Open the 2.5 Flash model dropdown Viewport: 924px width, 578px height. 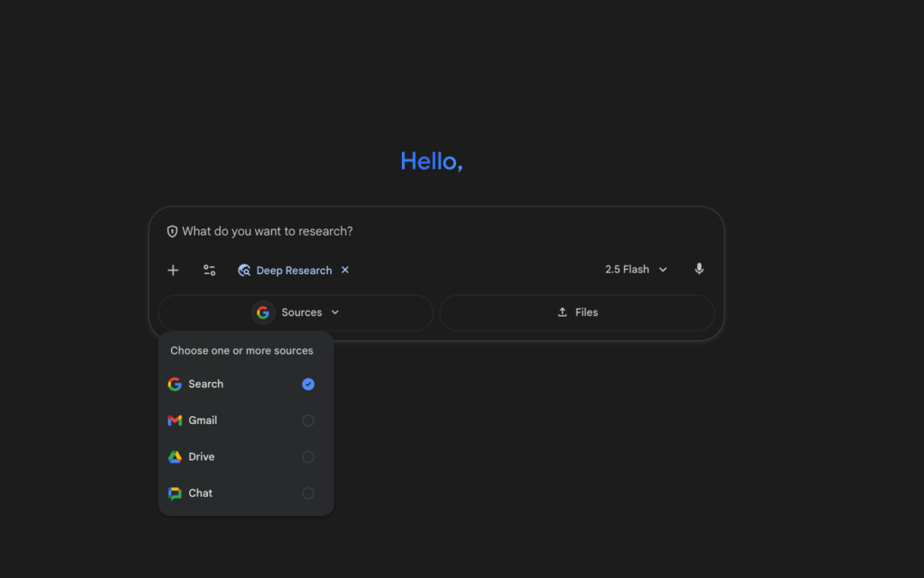[636, 269]
